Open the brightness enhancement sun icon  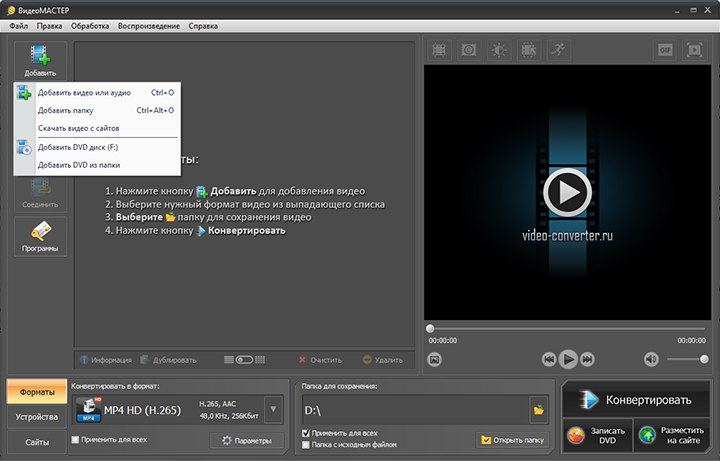[x=499, y=50]
